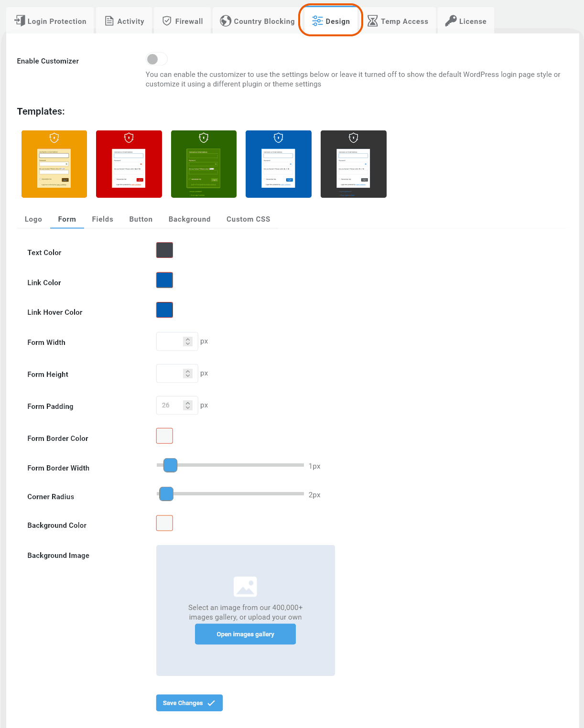584x728 pixels.
Task: Click the Form Width stepper arrows
Action: coord(188,342)
